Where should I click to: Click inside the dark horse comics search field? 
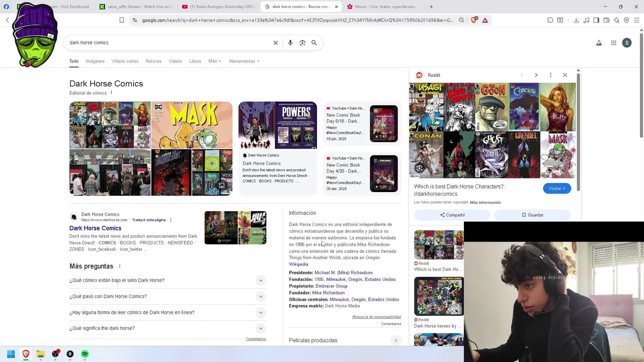tap(169, 43)
